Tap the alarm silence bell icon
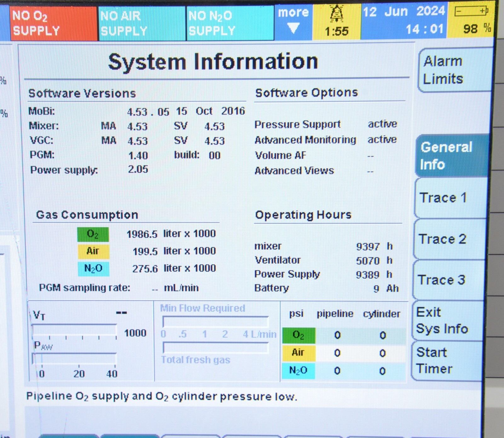Image resolution: width=504 pixels, height=438 pixels. [336, 14]
